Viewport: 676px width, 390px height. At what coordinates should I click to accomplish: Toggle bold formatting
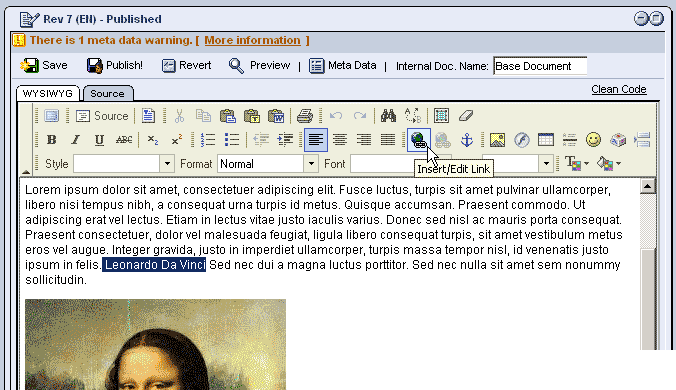click(51, 140)
